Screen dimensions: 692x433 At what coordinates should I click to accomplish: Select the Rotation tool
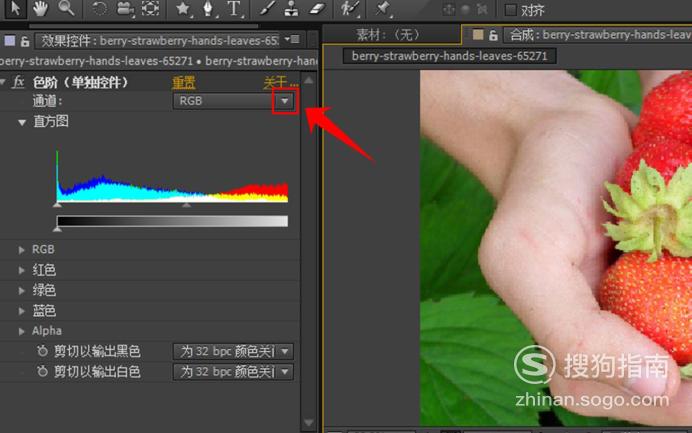[99, 9]
